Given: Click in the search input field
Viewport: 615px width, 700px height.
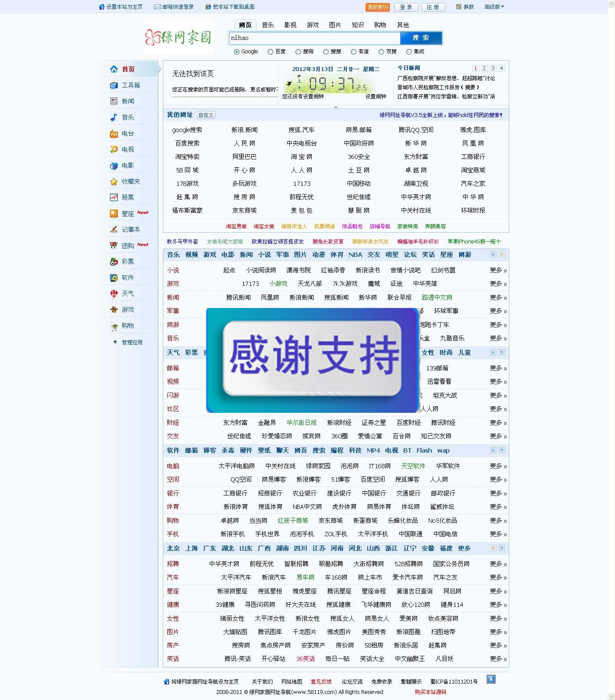Looking at the screenshot, I should pos(314,38).
